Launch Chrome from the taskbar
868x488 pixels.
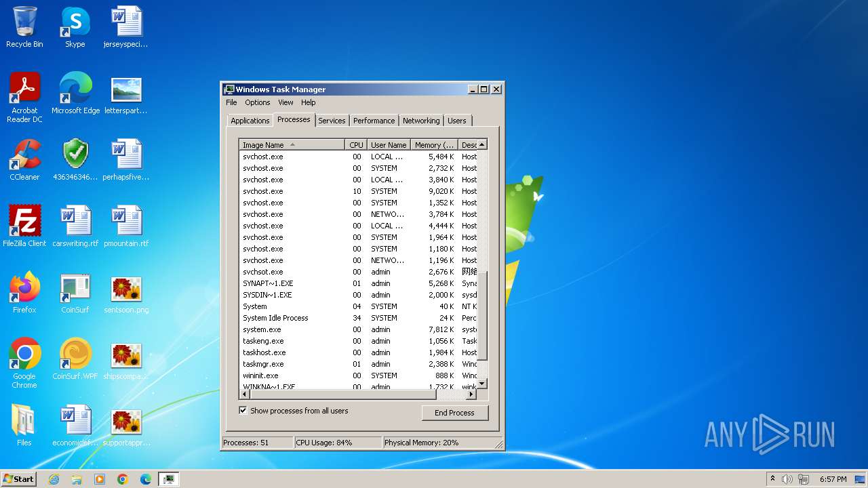[123, 479]
